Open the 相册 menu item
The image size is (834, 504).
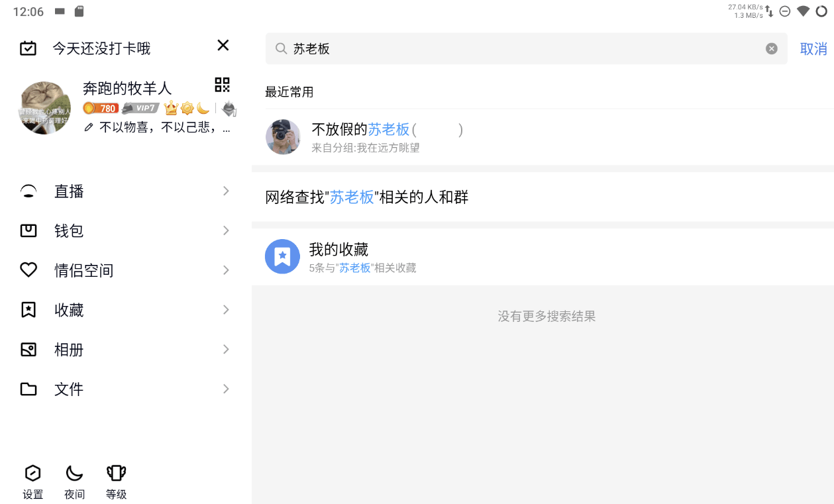(x=69, y=350)
